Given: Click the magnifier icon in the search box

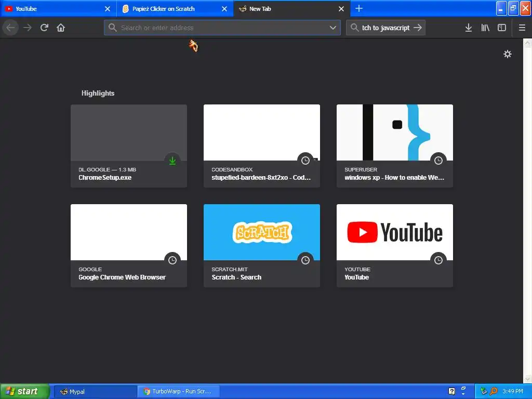Looking at the screenshot, I should pos(354,28).
